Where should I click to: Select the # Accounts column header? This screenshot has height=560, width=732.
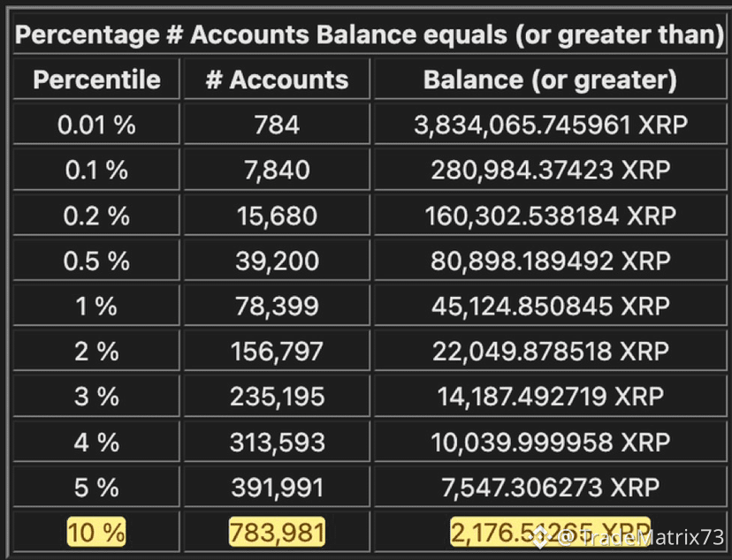pyautogui.click(x=277, y=79)
